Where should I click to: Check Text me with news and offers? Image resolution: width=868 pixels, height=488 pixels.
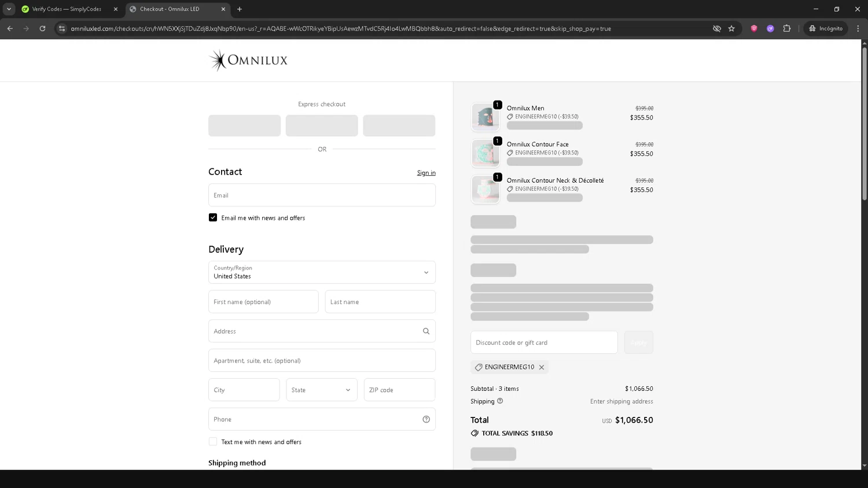[x=213, y=442]
